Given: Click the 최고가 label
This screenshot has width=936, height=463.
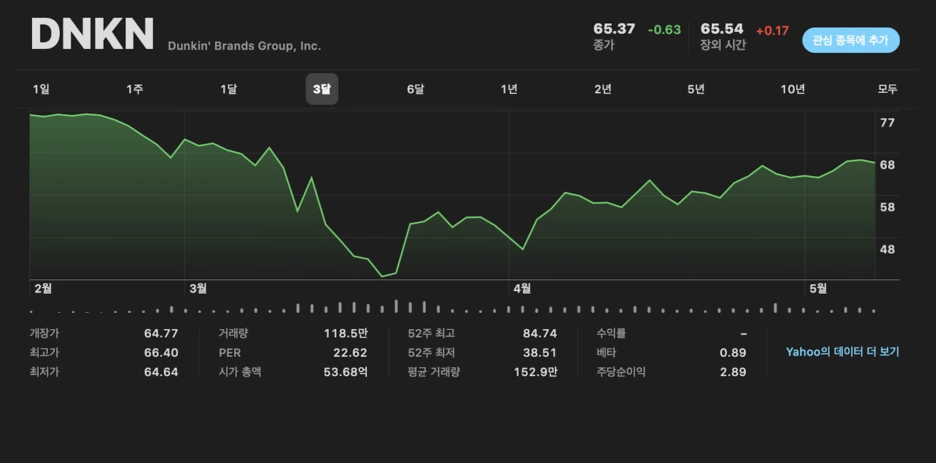Looking at the screenshot, I should 44,353.
